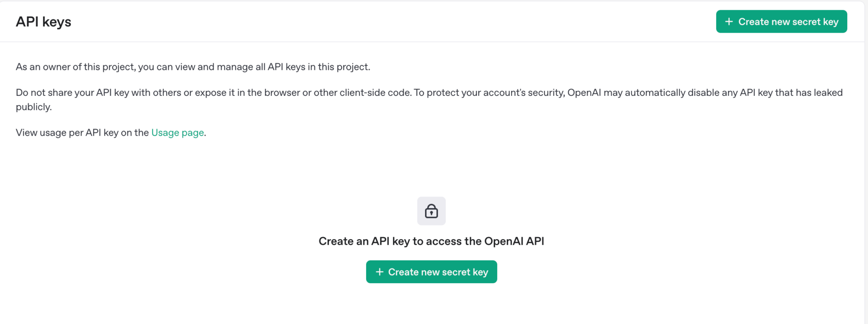Click the word "publicly." ending the warning
Viewport: 868px width, 324px height.
click(33, 107)
